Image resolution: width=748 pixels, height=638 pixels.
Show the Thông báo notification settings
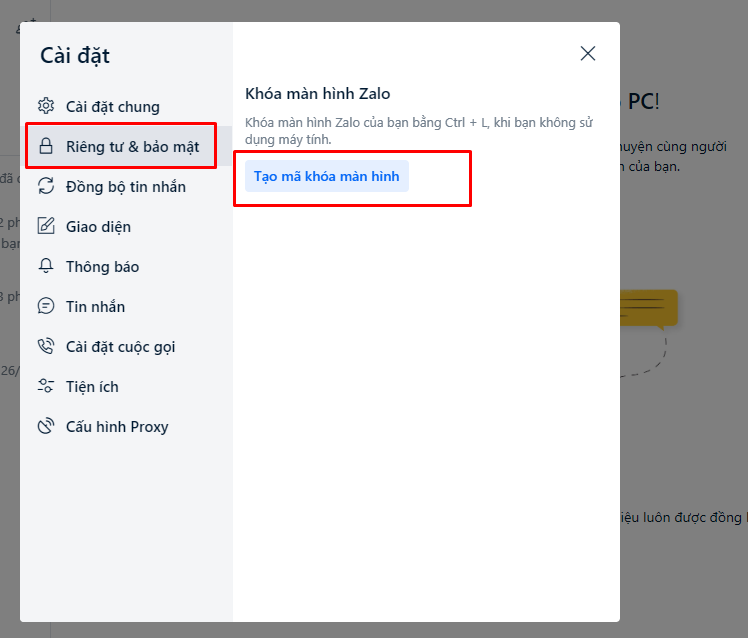click(102, 267)
